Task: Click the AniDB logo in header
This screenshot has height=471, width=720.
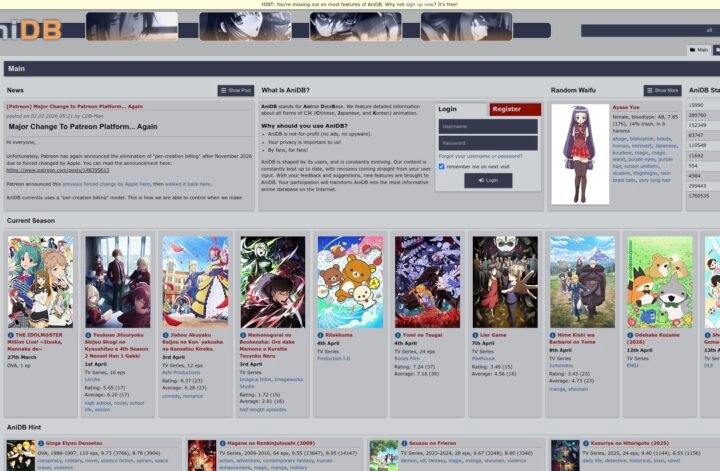Action: click(32, 29)
